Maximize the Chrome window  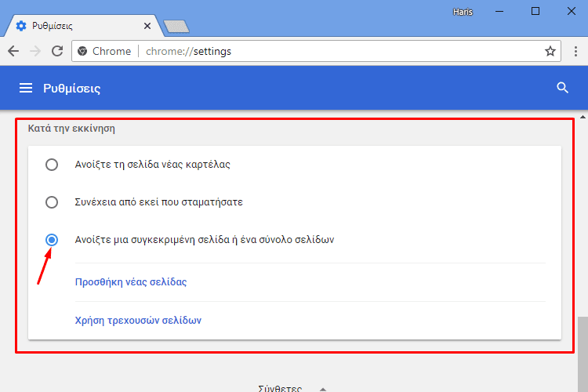click(x=535, y=11)
